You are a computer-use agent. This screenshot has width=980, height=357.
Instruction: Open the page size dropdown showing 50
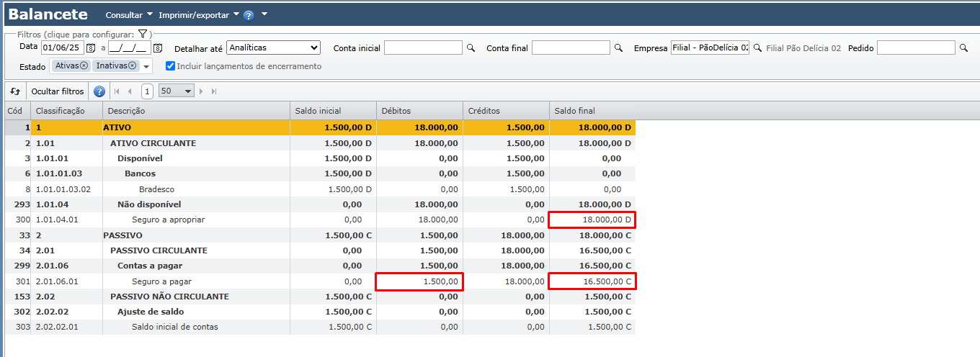coord(177,91)
